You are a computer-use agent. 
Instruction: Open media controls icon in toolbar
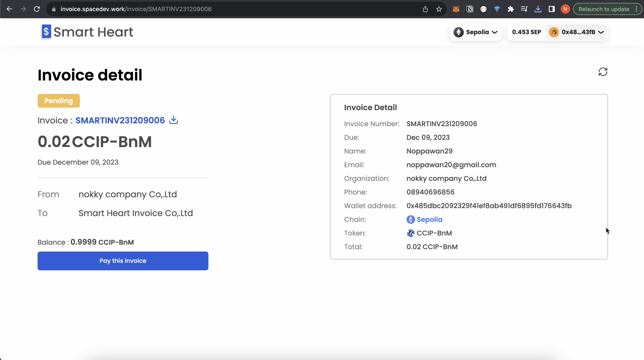pyautogui.click(x=524, y=9)
